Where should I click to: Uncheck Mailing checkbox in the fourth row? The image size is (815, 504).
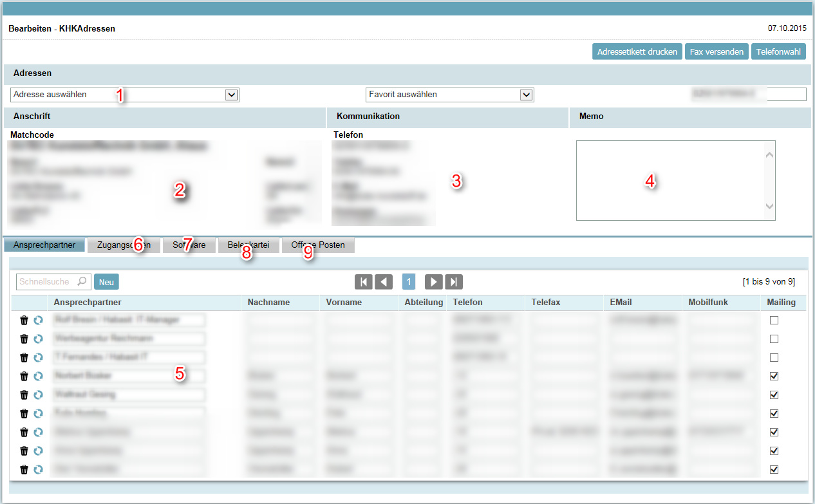click(x=774, y=376)
